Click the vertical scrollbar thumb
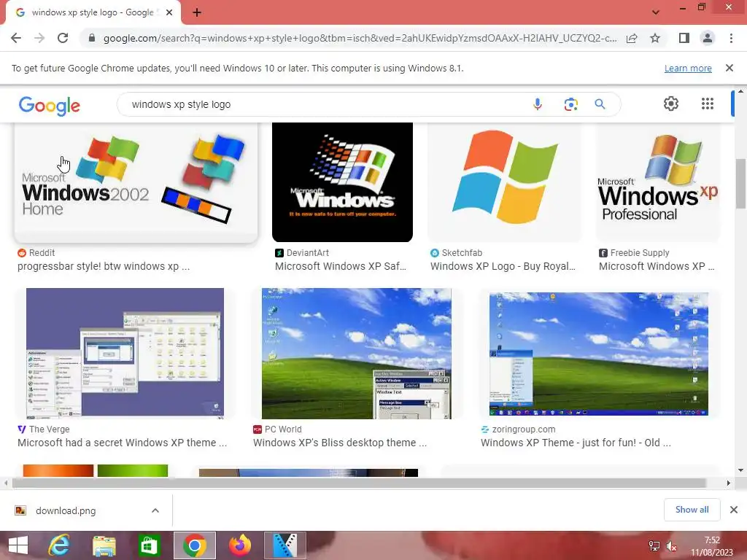 click(x=740, y=183)
